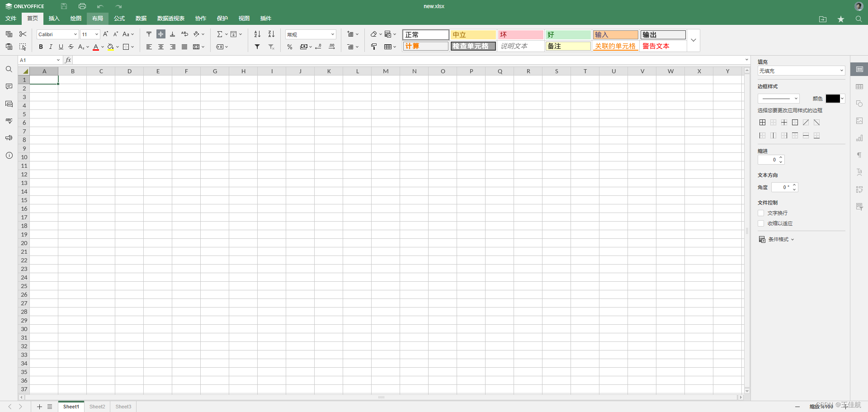
Task: Open the font size 11 dropdown
Action: tap(96, 34)
